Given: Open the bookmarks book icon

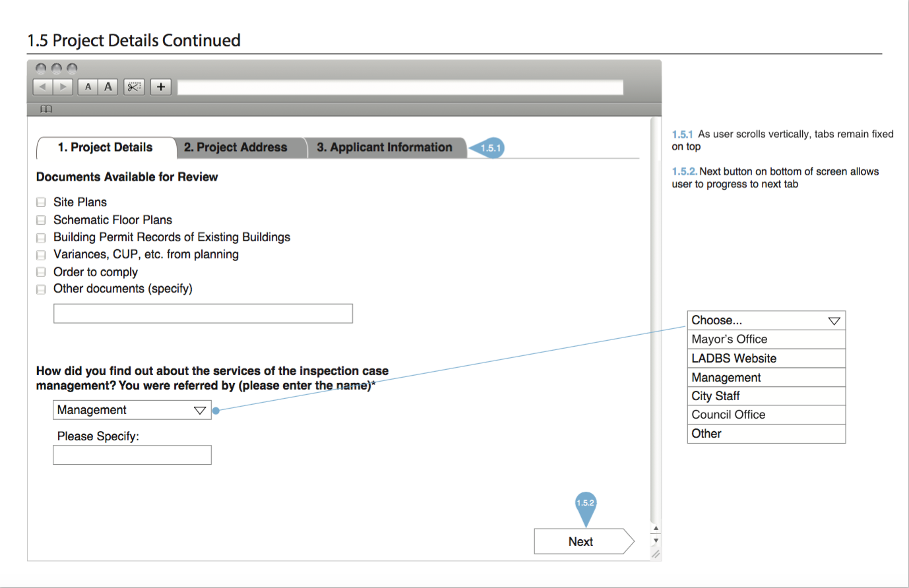Looking at the screenshot, I should (46, 109).
